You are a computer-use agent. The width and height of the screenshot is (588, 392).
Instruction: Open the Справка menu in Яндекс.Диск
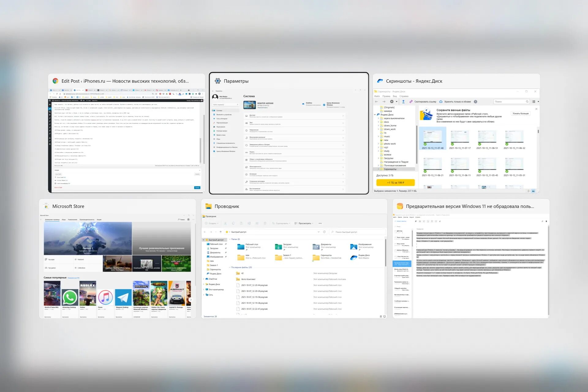point(404,96)
